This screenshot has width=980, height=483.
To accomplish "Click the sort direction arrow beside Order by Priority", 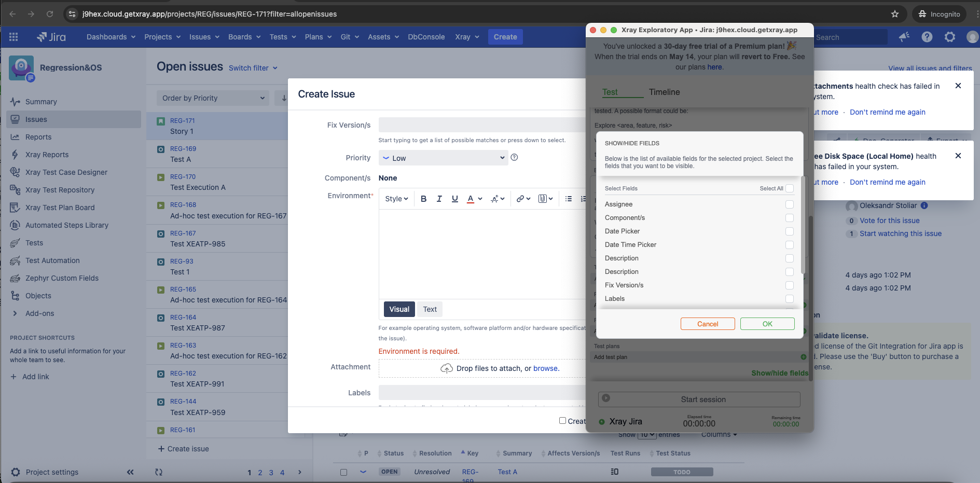I will point(284,98).
